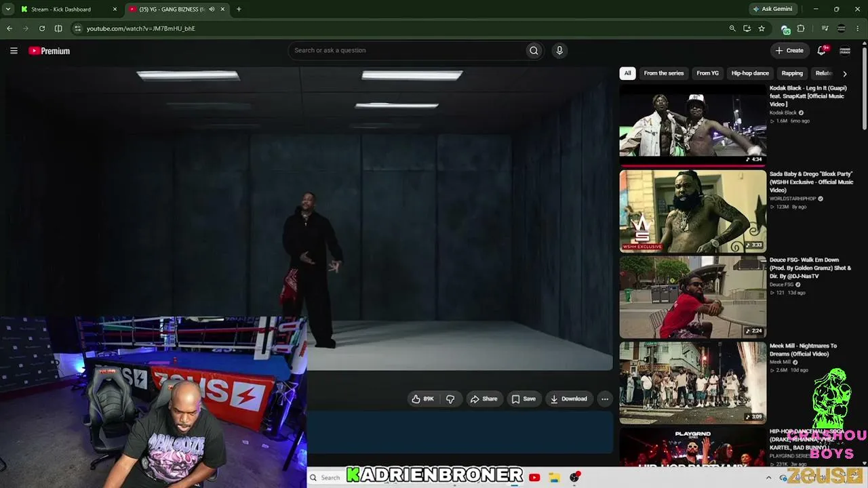Click the Share button
The image size is (868, 488).
(484, 399)
